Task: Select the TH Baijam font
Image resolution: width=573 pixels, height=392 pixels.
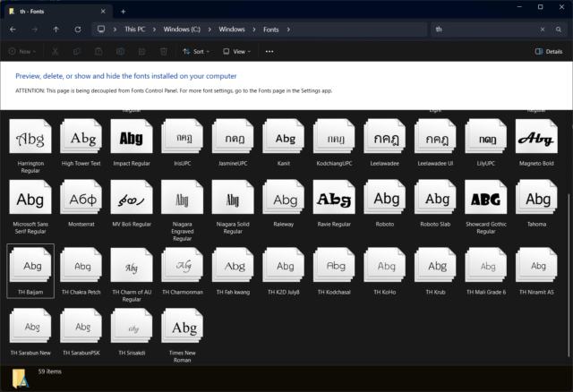Action: pos(30,271)
